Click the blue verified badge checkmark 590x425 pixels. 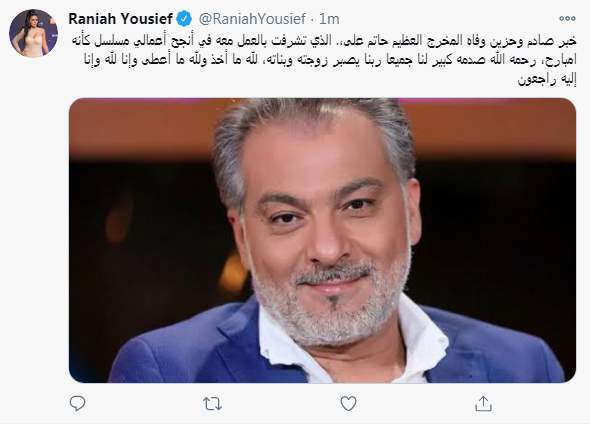(184, 19)
